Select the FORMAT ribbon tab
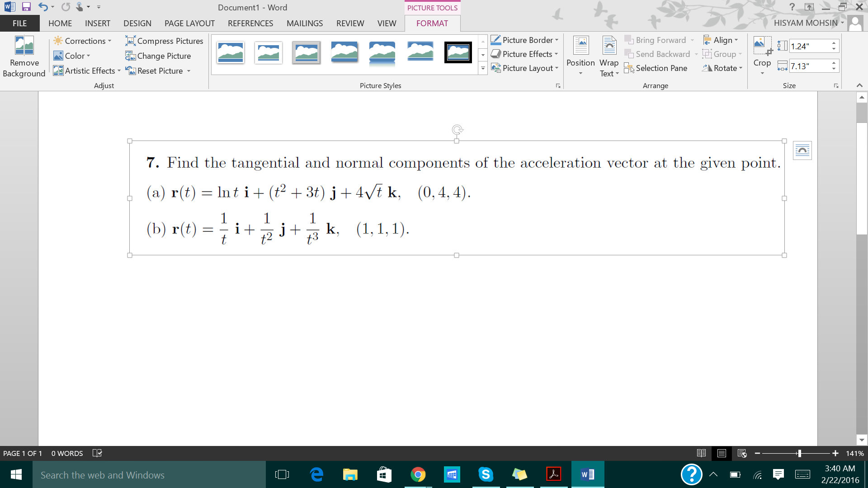This screenshot has height=488, width=868. click(432, 23)
